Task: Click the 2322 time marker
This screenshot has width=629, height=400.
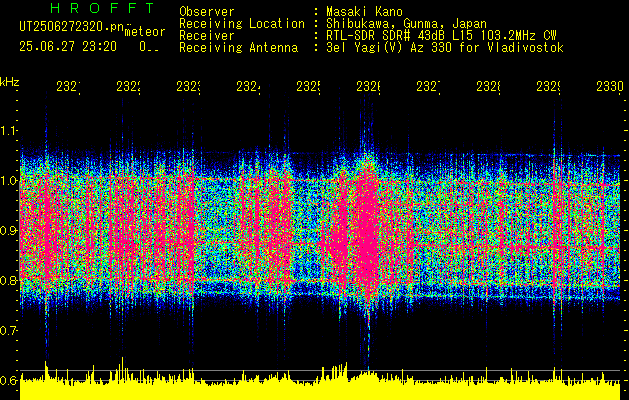Action: coord(128,86)
